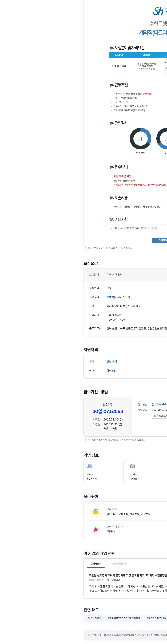Click the 주5일제 benefit text
167x644 pixels.
coord(111,531)
